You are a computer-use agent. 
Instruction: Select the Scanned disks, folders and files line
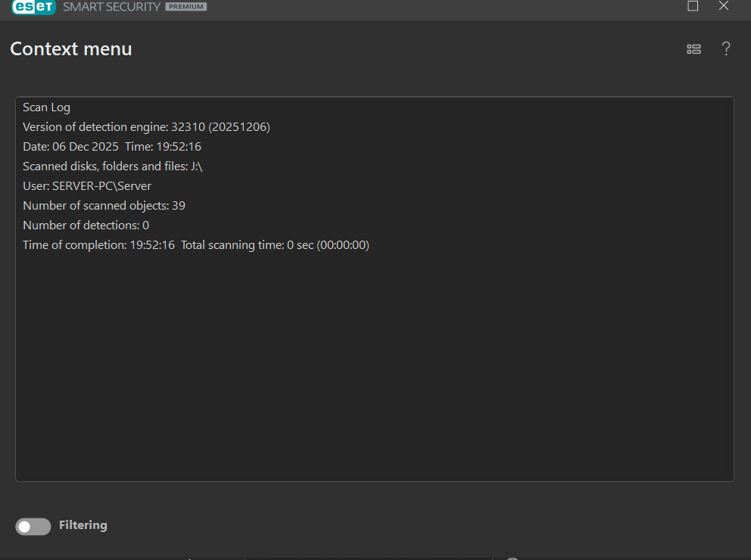[113, 166]
